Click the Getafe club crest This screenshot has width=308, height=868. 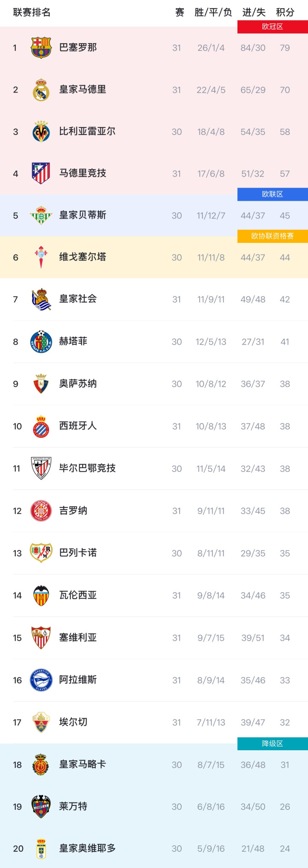pyautogui.click(x=41, y=342)
